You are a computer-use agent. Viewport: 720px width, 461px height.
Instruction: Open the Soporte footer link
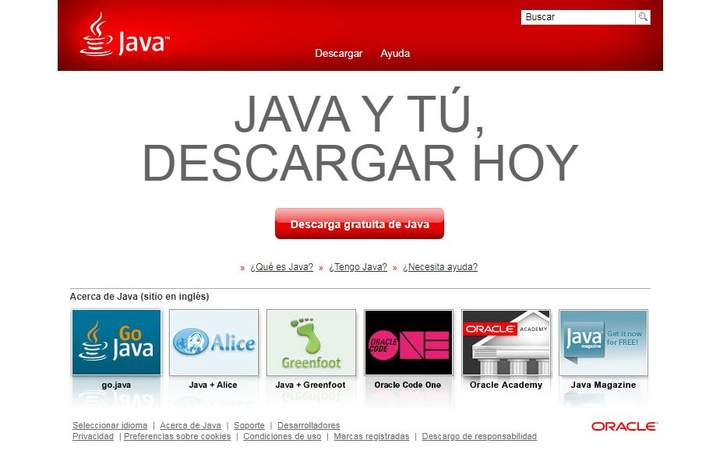(x=249, y=425)
